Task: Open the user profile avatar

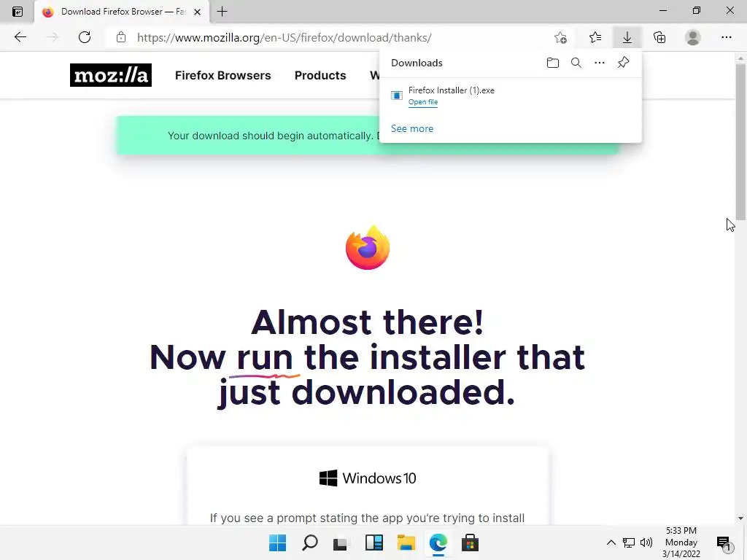Action: 693,37
